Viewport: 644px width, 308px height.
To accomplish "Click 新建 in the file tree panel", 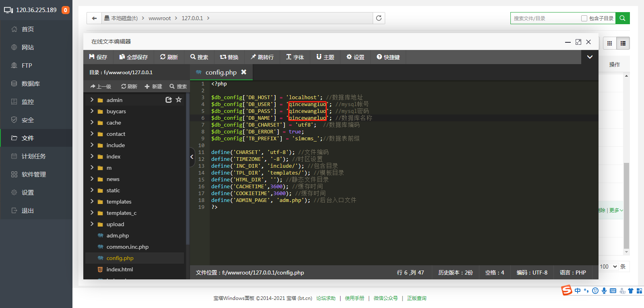I will 153,86.
